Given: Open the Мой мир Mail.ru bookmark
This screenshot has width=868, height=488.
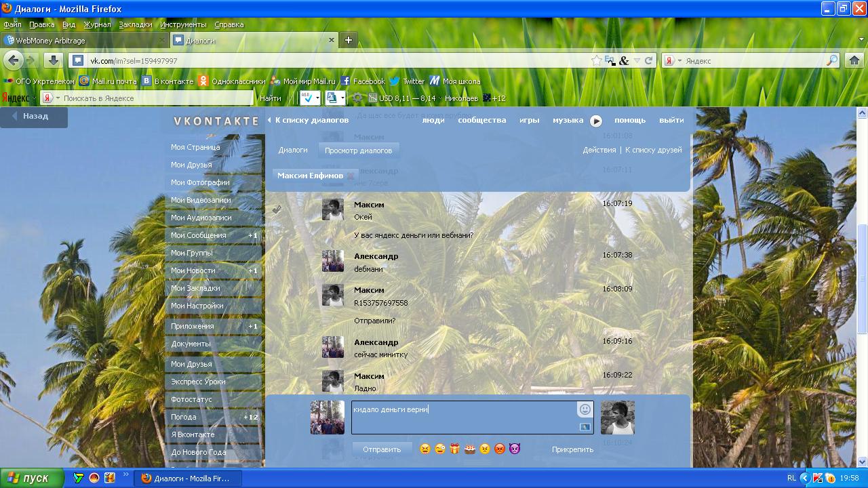Looking at the screenshot, I should [303, 81].
